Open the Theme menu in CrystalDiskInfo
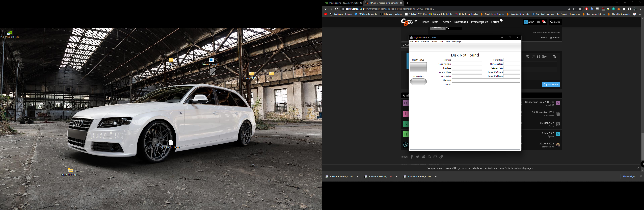Viewport: 644px width, 210px height. [434, 42]
